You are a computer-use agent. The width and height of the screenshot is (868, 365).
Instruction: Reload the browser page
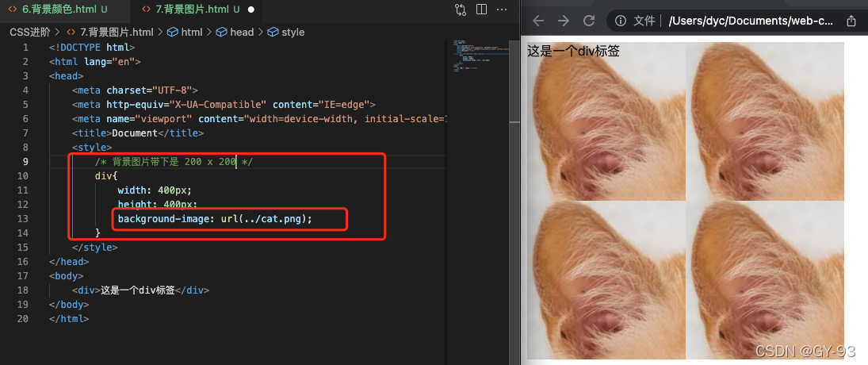coord(589,21)
